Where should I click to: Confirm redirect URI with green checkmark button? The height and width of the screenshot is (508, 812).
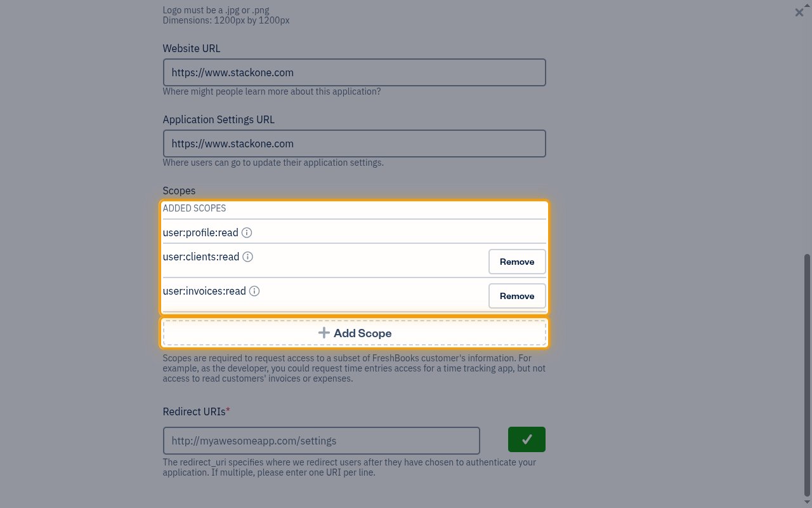527,439
